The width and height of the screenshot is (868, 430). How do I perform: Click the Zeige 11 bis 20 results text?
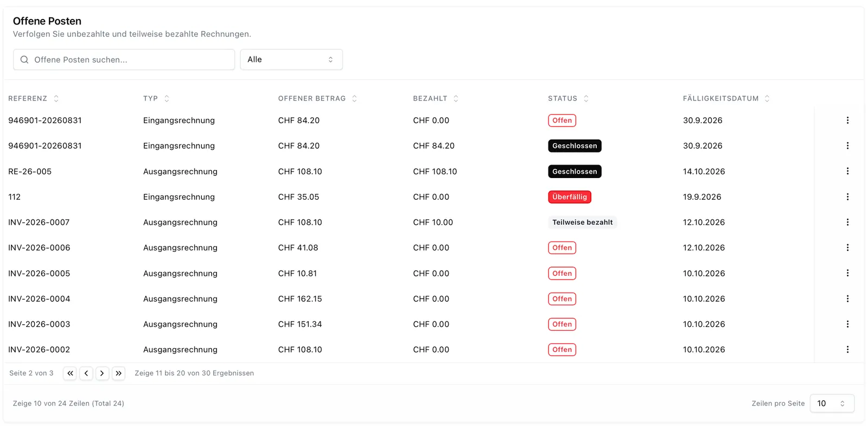click(x=194, y=373)
